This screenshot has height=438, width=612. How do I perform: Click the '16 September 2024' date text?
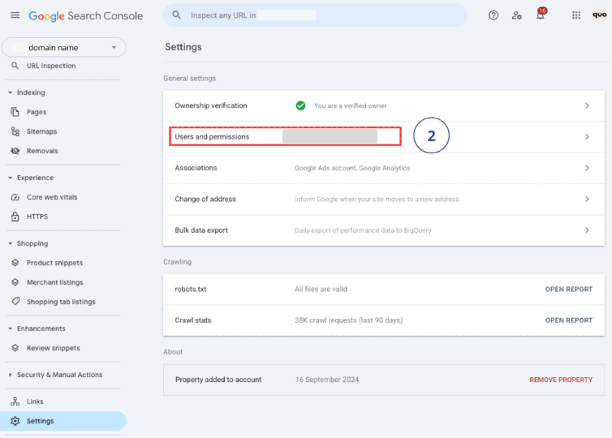coord(327,380)
